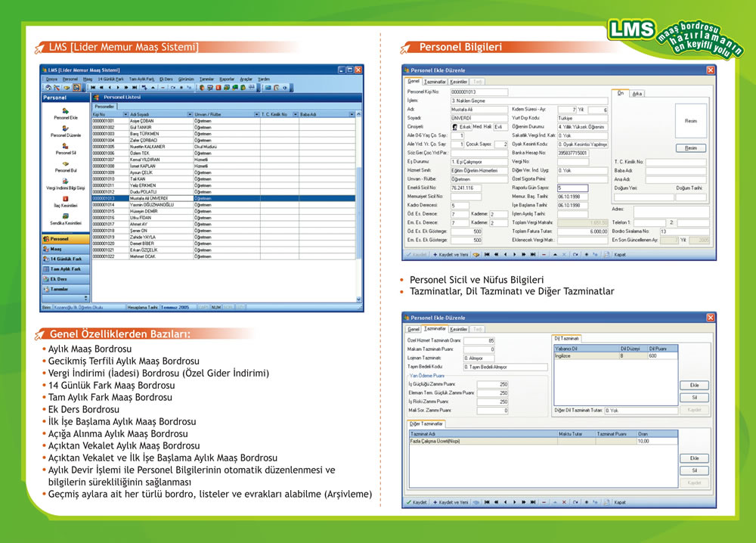Viewport: 756px width, 543px height.
Task: Jump to first record in LMS toolbar
Action: tap(93, 88)
